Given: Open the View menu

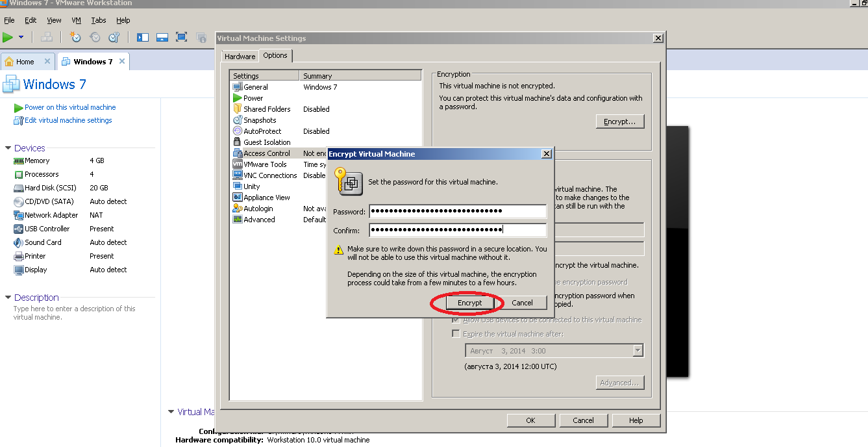Looking at the screenshot, I should [54, 20].
